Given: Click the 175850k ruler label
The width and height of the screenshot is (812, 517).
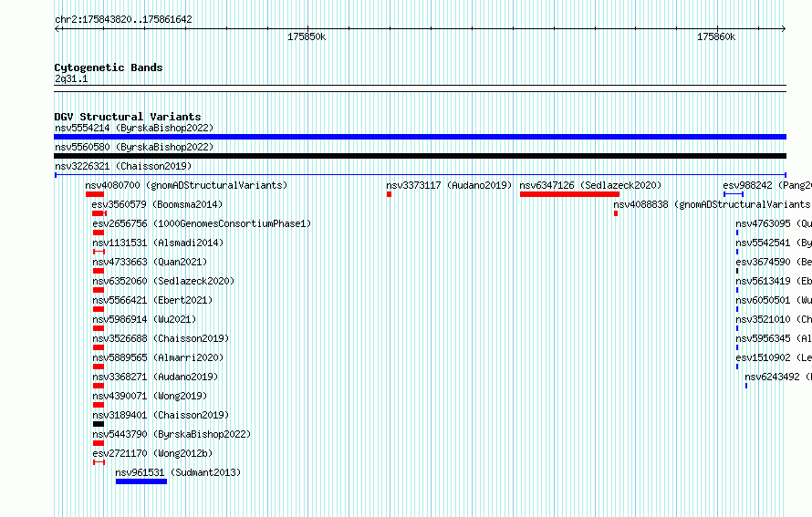Looking at the screenshot, I should click(307, 36).
